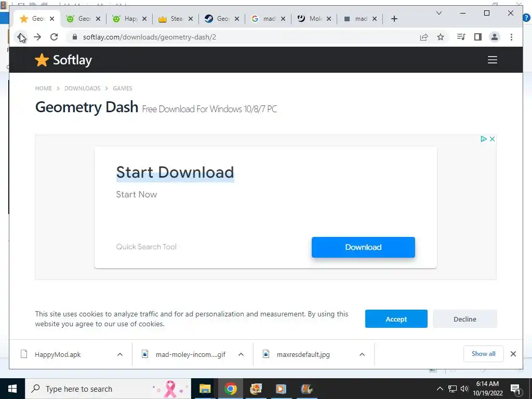
Task: Open Softlay hamburger menu
Action: (x=493, y=60)
